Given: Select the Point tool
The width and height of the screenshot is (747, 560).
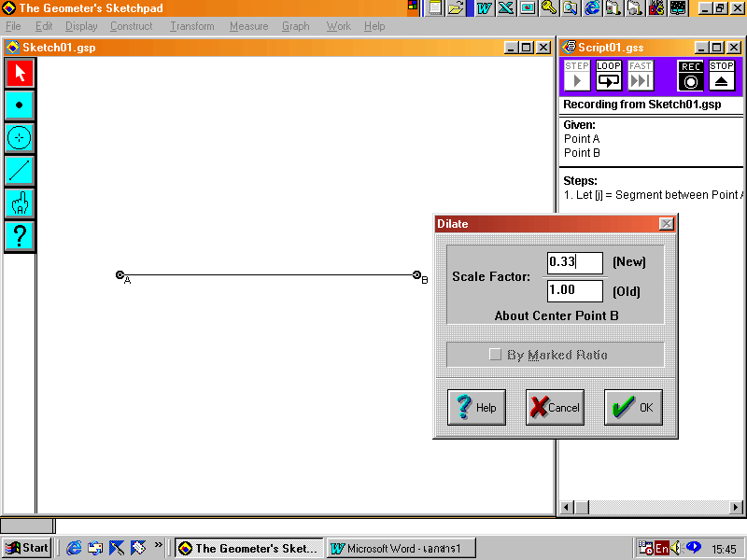Looking at the screenshot, I should pos(20,105).
